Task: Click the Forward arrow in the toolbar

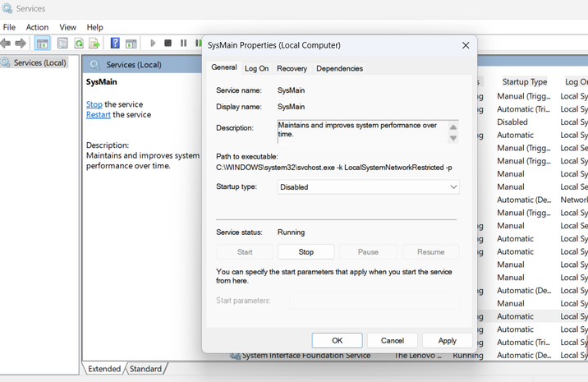Action: click(x=21, y=44)
